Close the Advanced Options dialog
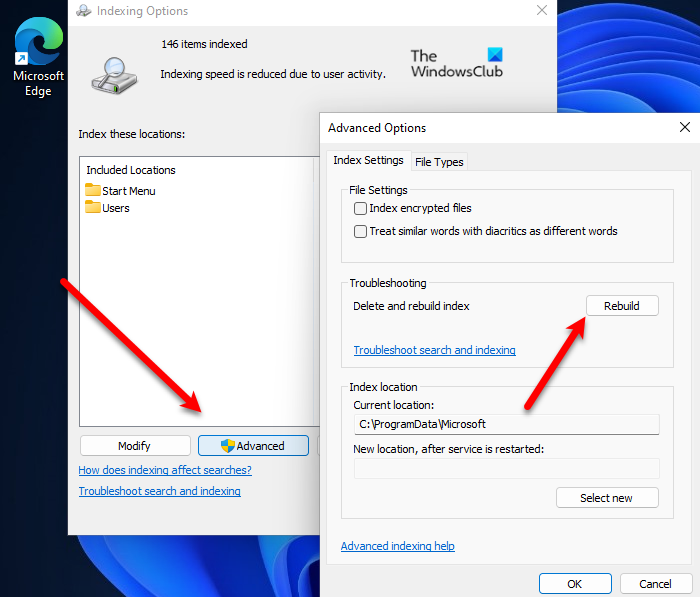This screenshot has height=597, width=700. pyautogui.click(x=685, y=127)
